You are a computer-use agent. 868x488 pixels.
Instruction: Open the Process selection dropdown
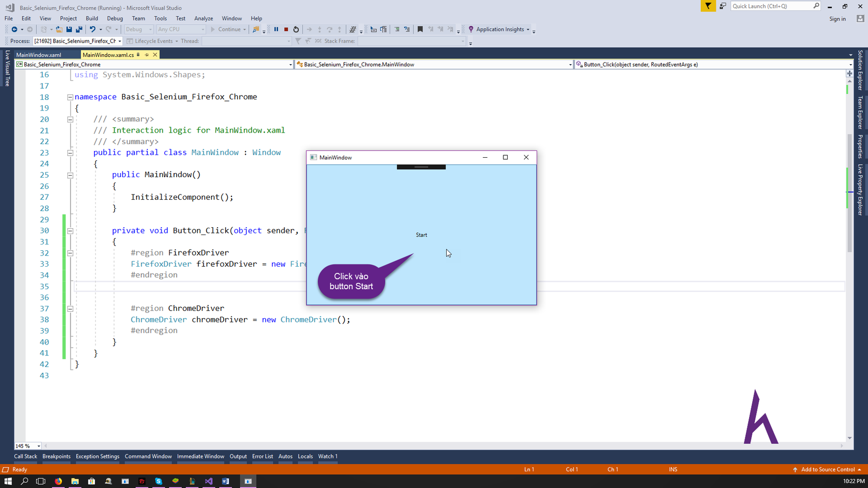click(120, 41)
